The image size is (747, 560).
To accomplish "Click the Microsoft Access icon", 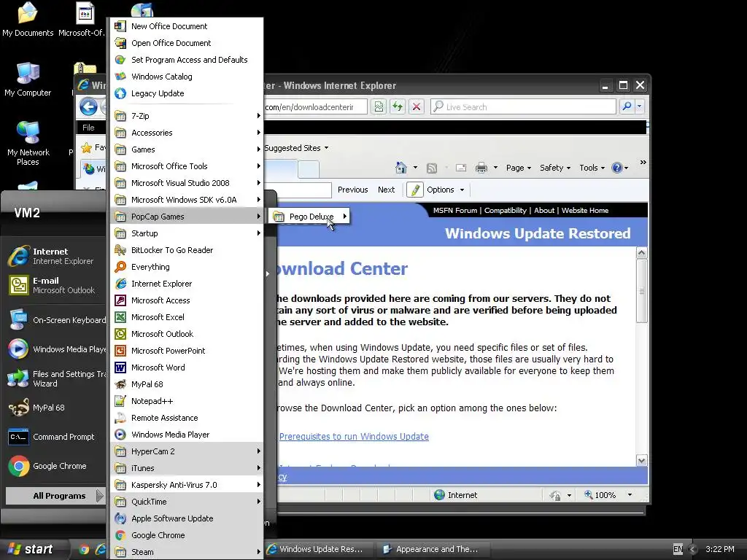I will click(120, 300).
